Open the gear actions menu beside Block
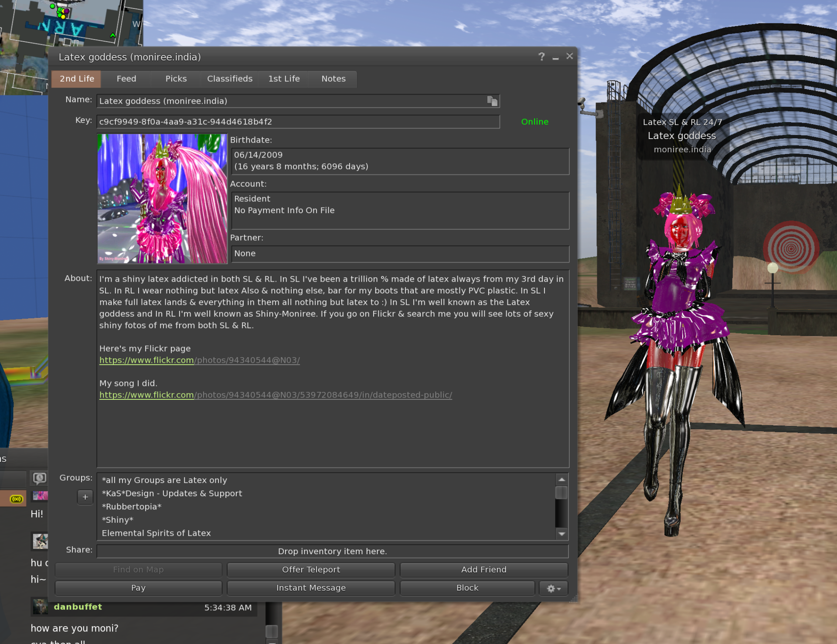The image size is (837, 644). (x=553, y=588)
